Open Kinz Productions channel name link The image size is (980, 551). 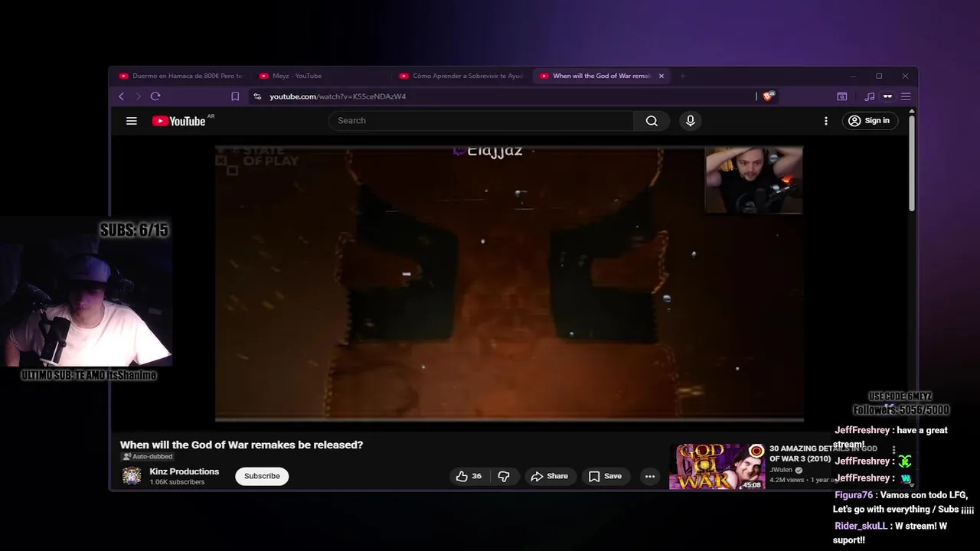pos(185,471)
